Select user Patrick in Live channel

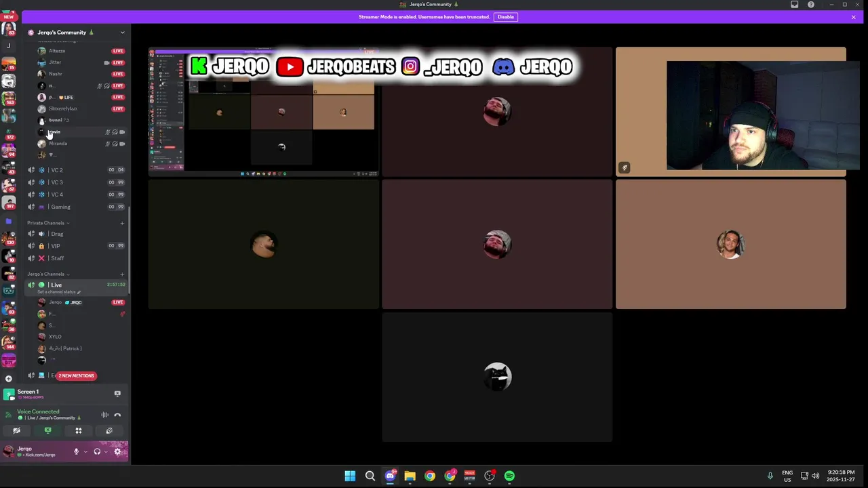click(65, 348)
